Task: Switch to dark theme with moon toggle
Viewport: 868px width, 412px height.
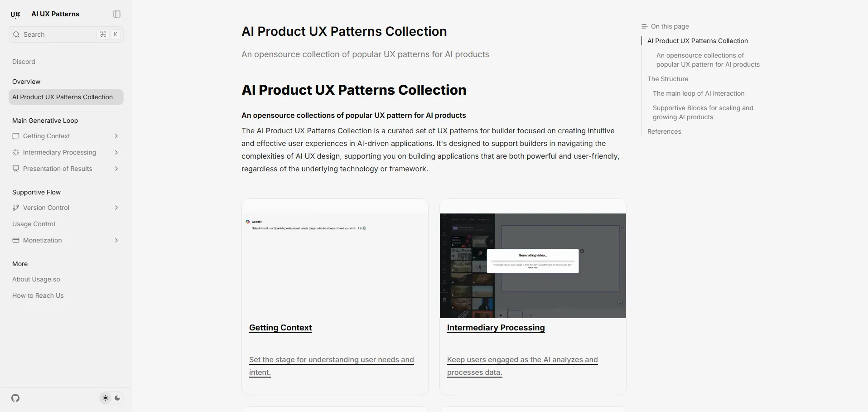Action: 117,398
